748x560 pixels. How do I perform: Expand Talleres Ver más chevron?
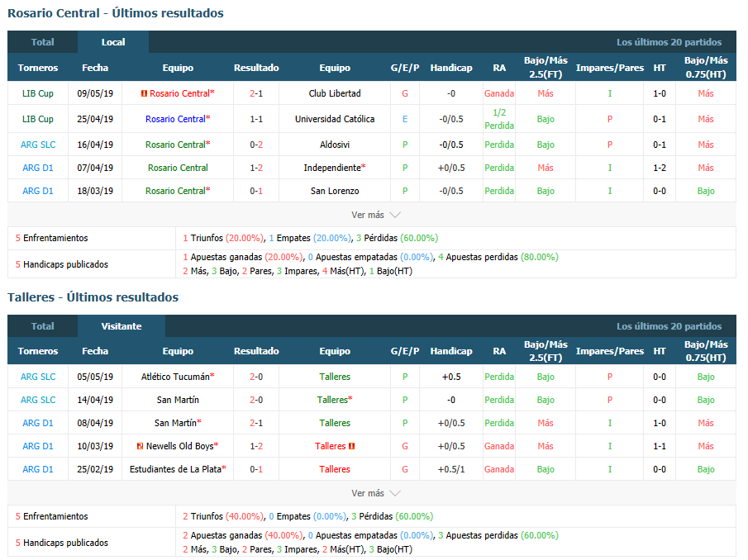tap(395, 493)
